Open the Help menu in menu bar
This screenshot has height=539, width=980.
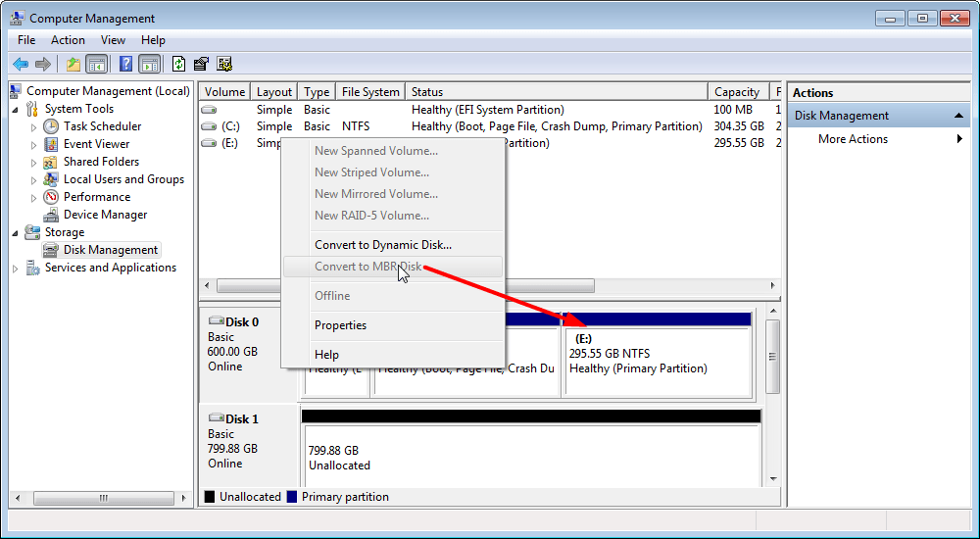point(153,40)
